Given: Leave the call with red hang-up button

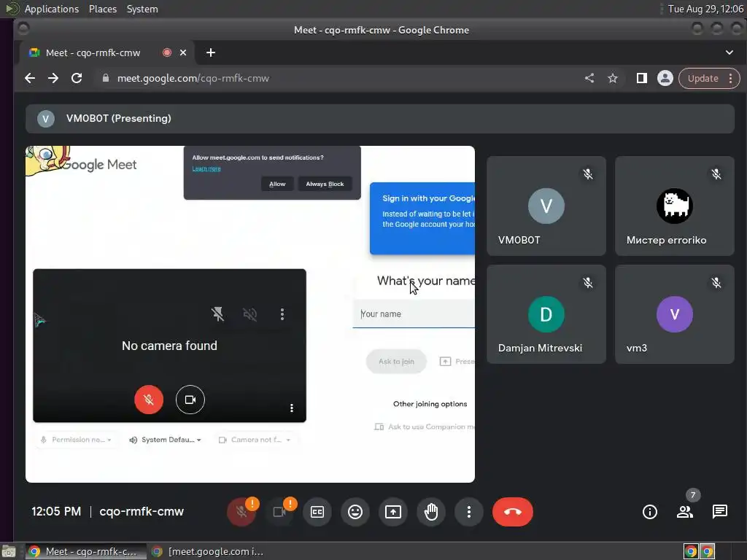Looking at the screenshot, I should [x=513, y=512].
